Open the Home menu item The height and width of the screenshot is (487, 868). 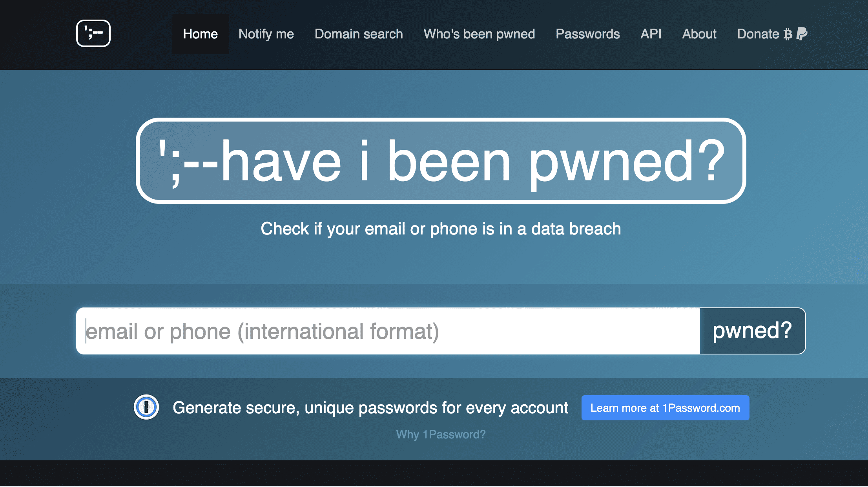[200, 34]
